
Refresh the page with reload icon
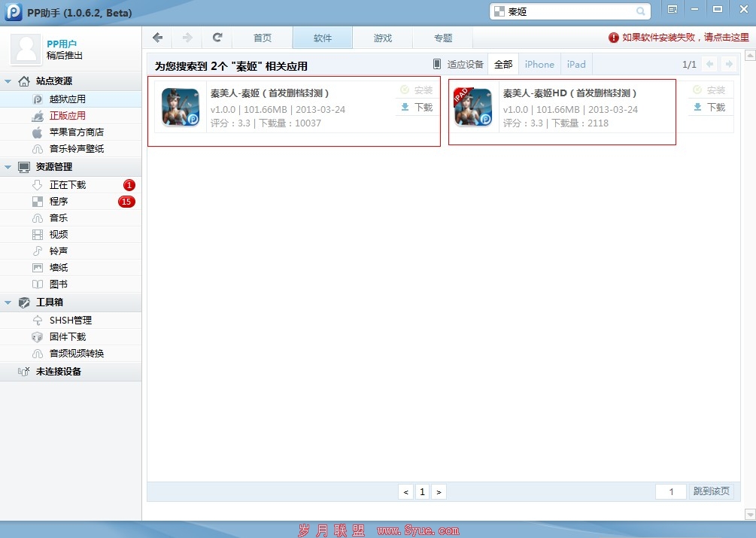click(217, 38)
